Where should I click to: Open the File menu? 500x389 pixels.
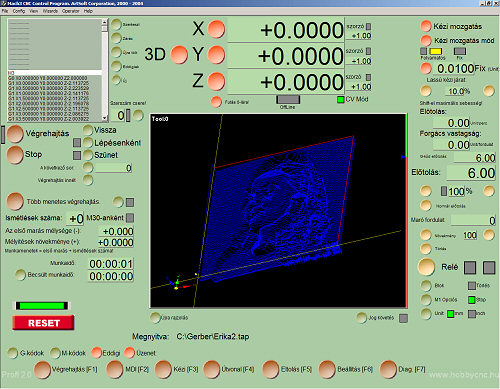point(5,11)
